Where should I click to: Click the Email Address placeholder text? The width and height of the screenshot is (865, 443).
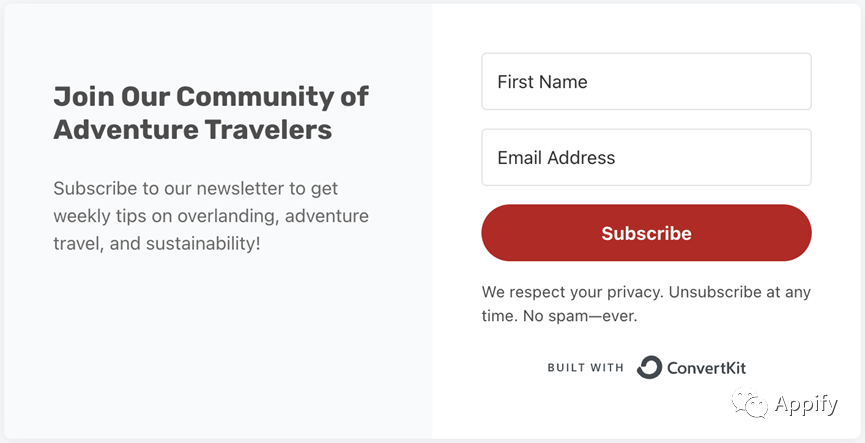click(x=556, y=158)
